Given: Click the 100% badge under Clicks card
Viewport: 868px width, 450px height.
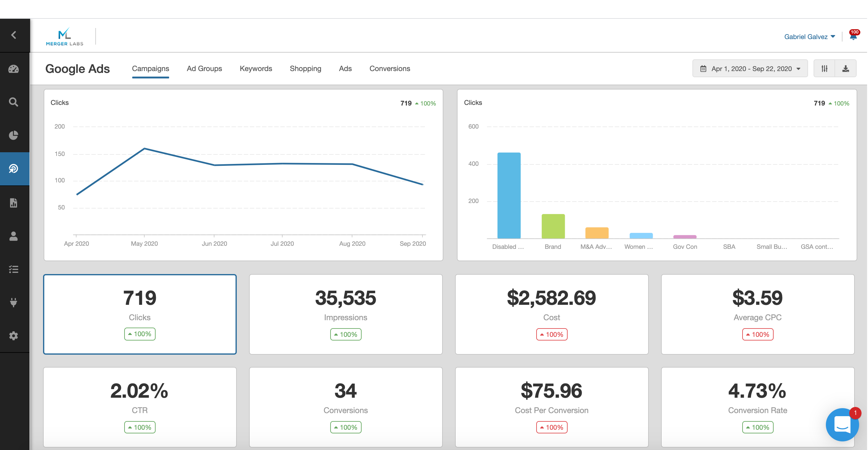Looking at the screenshot, I should click(x=140, y=334).
